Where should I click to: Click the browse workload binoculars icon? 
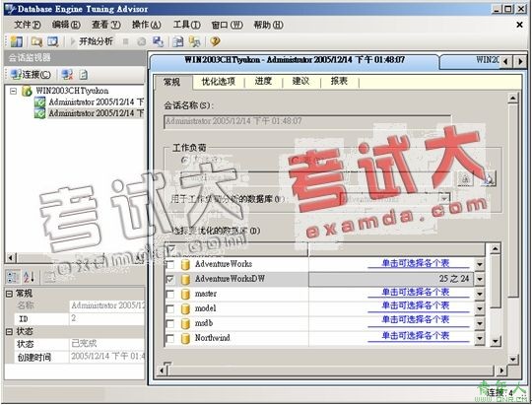click(489, 178)
